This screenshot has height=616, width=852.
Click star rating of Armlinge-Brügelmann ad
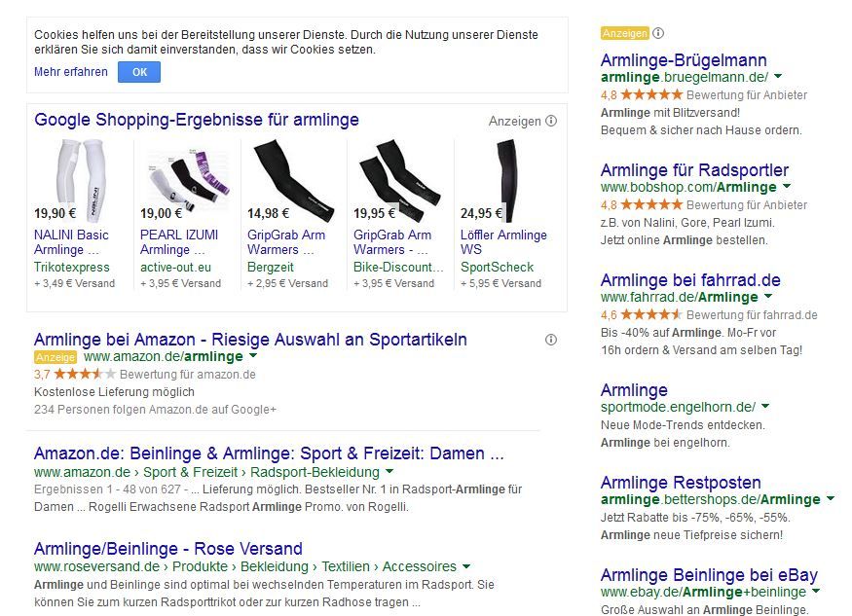click(x=651, y=95)
